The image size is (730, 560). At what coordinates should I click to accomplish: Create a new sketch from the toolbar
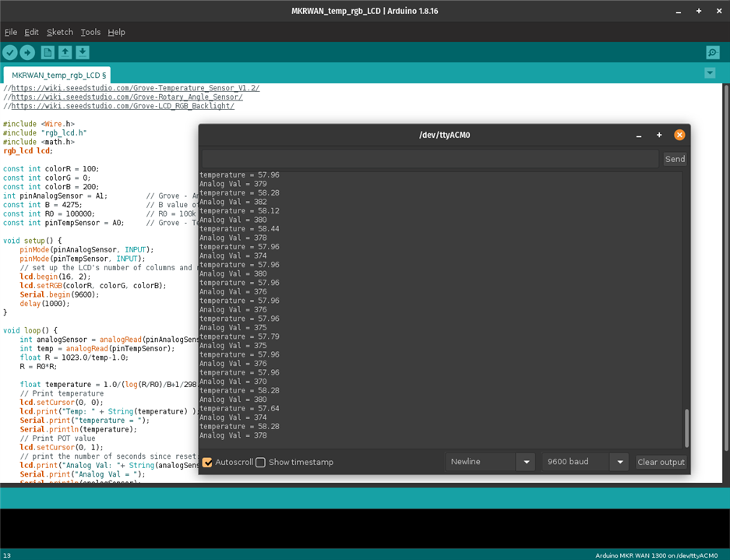(47, 52)
